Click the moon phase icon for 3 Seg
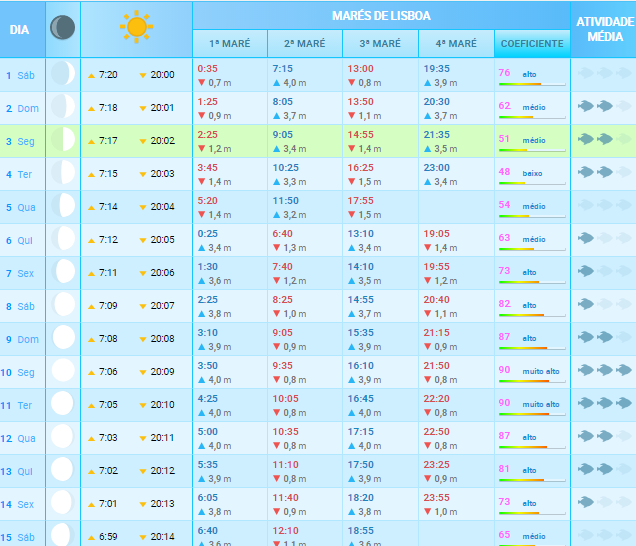Image resolution: width=636 pixels, height=546 pixels. (63, 140)
